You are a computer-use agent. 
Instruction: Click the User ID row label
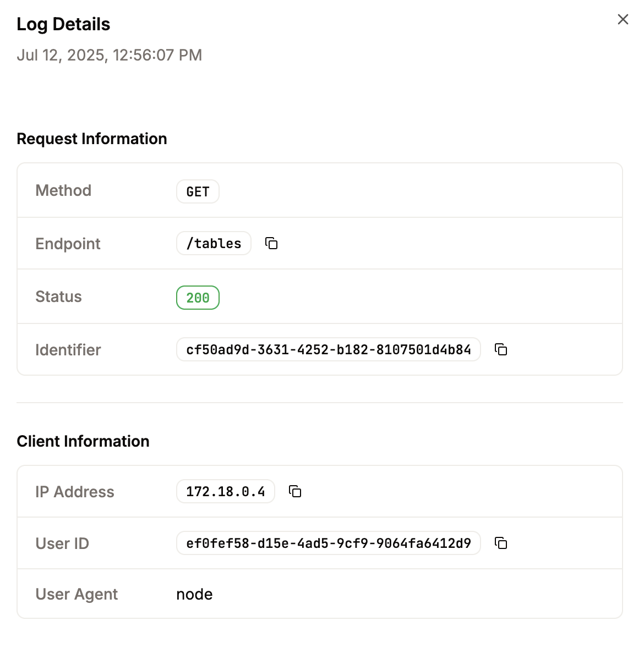62,543
